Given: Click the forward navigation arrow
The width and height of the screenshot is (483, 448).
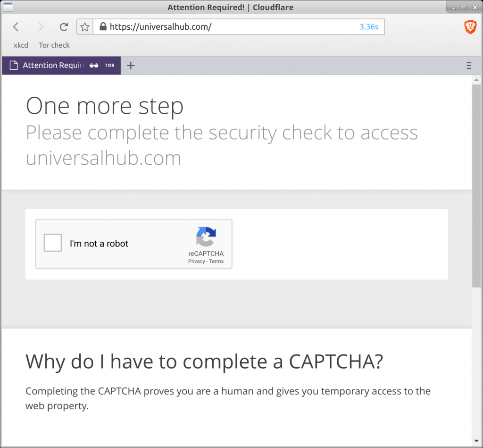Looking at the screenshot, I should pos(41,27).
